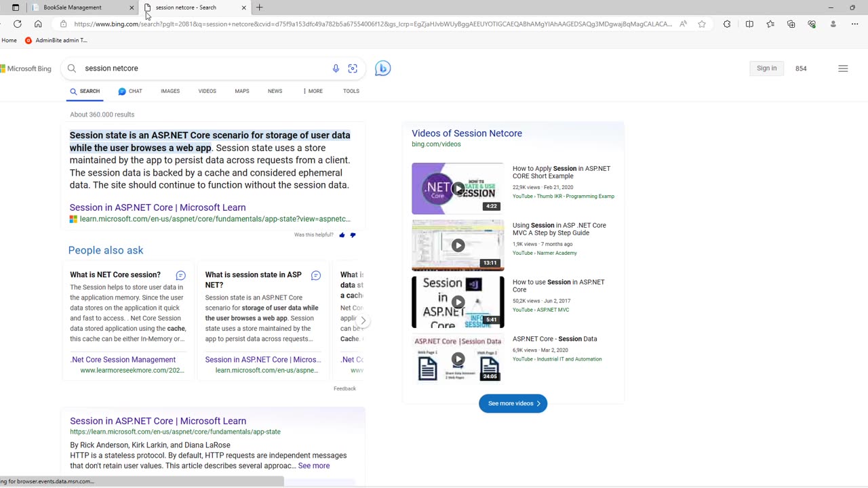This screenshot has width=868, height=488.
Task: View the 854 rewards points
Action: (x=801, y=68)
